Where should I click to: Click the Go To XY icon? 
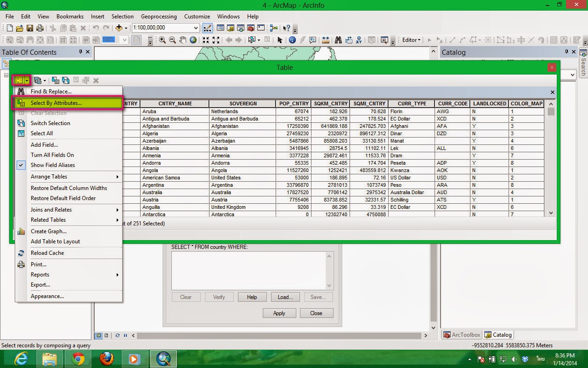358,40
